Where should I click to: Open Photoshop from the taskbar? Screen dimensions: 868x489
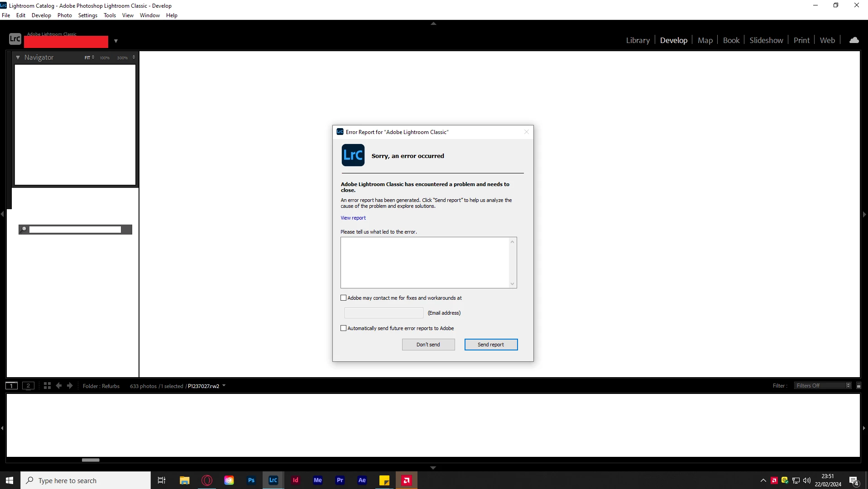(x=251, y=480)
